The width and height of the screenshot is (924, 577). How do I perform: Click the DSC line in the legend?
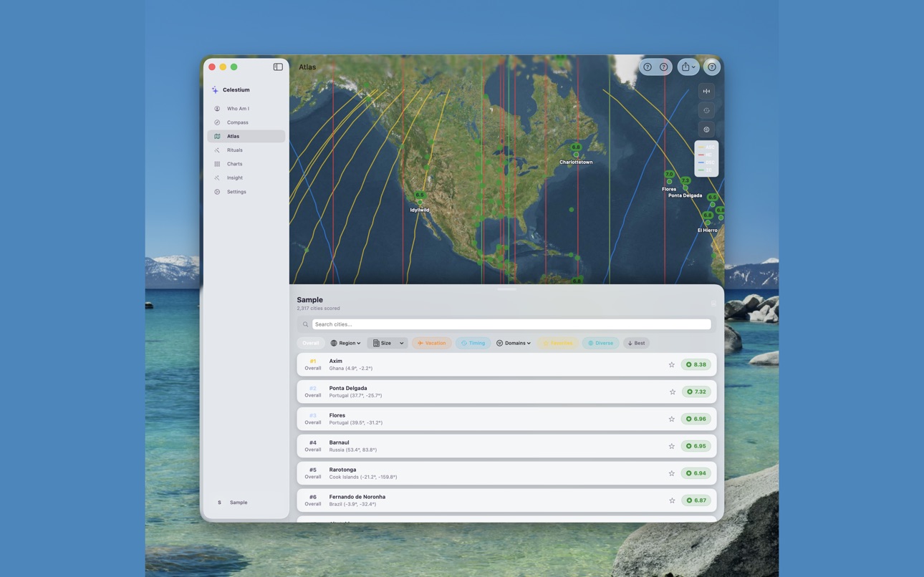[x=706, y=163]
